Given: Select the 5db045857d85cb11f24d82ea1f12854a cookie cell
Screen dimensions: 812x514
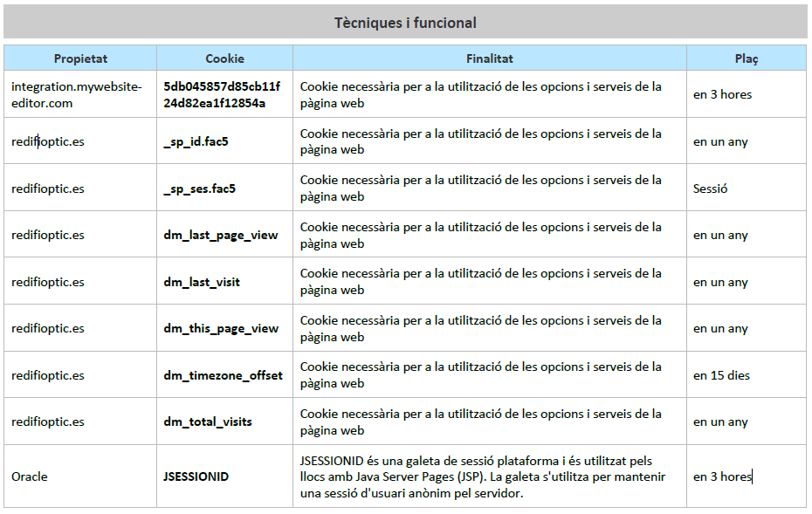Looking at the screenshot, I should [x=222, y=94].
